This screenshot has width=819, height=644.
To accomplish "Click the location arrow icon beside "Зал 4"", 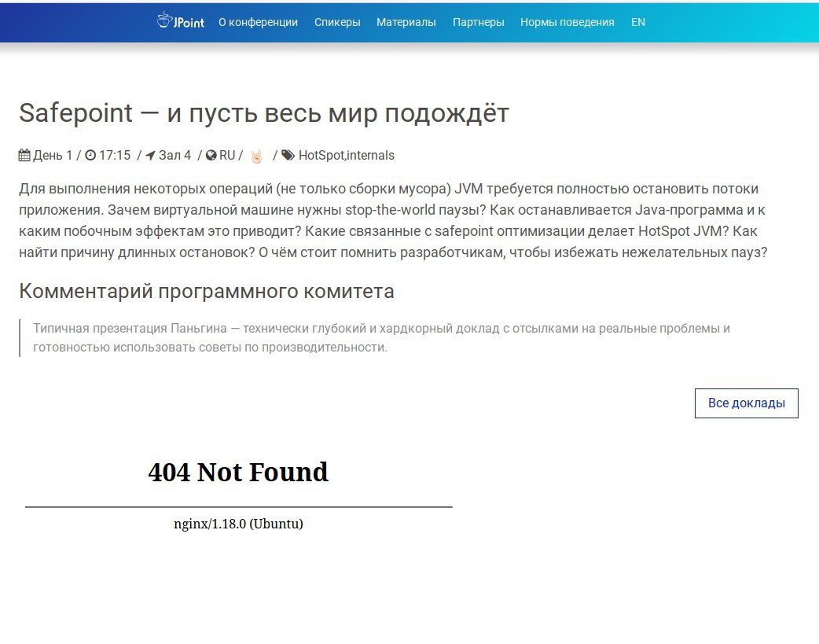I will [x=150, y=155].
